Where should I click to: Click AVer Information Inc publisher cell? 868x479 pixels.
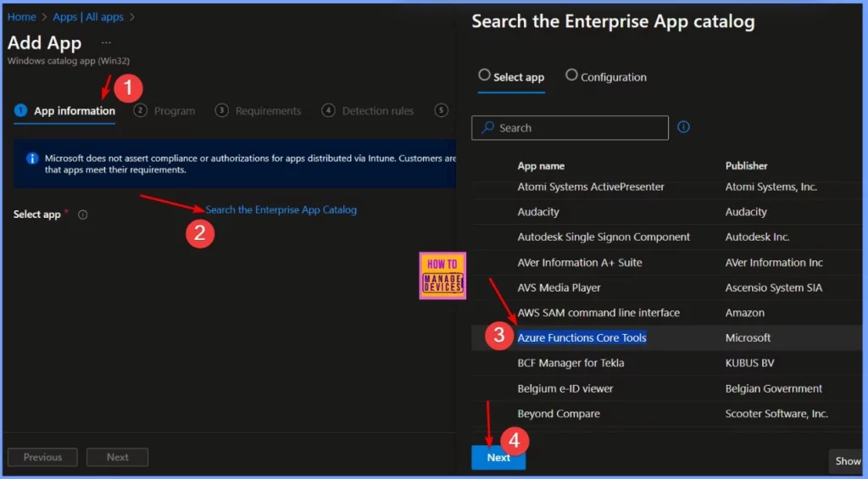tap(774, 263)
